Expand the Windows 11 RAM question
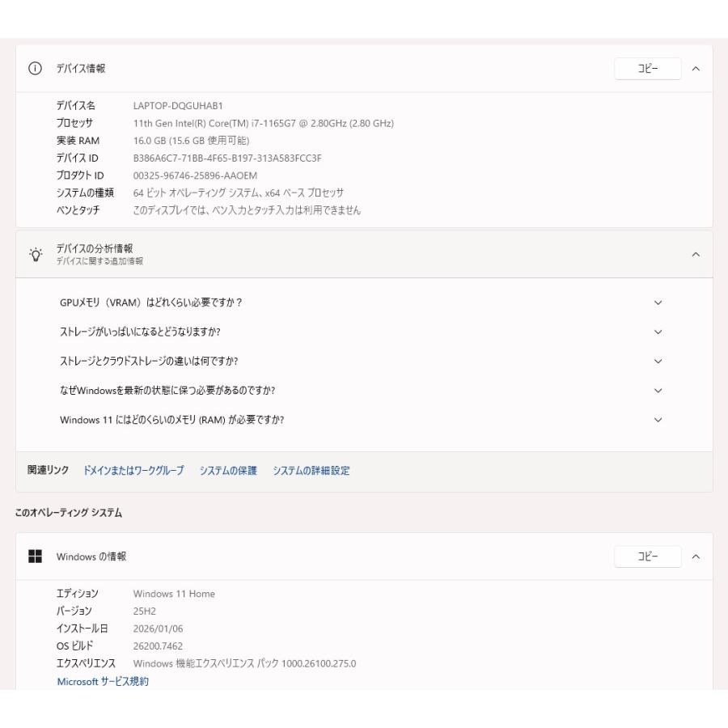This screenshot has width=728, height=728. [659, 419]
